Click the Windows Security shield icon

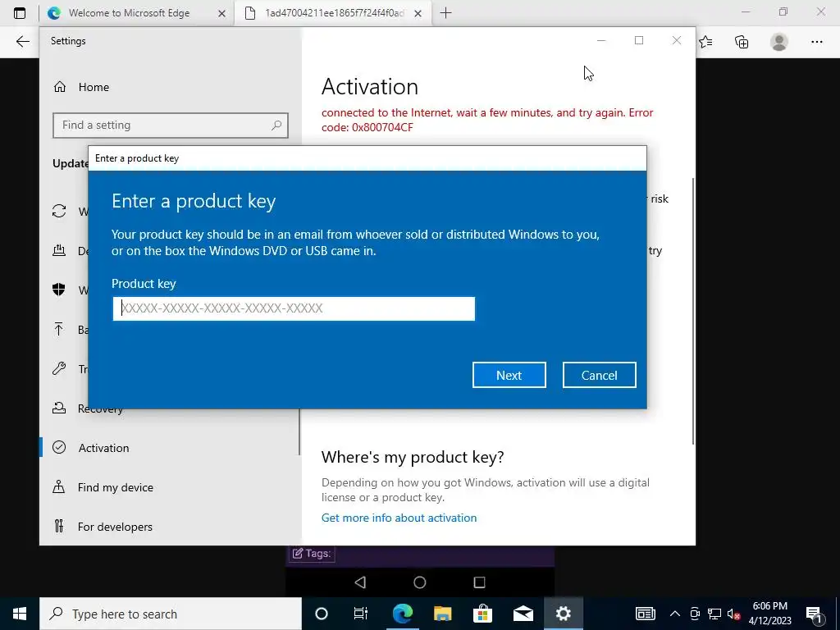(59, 290)
